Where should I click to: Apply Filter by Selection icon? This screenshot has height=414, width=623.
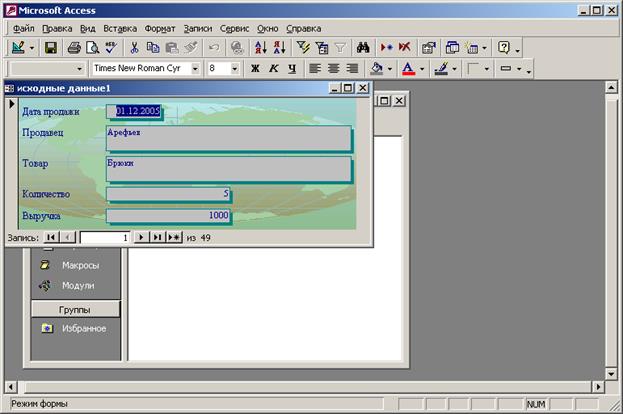[303, 48]
